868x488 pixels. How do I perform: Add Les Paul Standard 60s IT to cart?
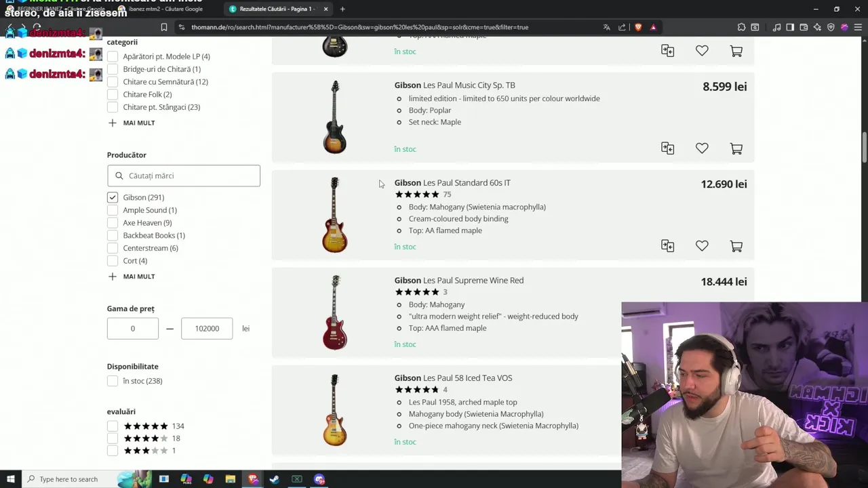[x=736, y=246]
